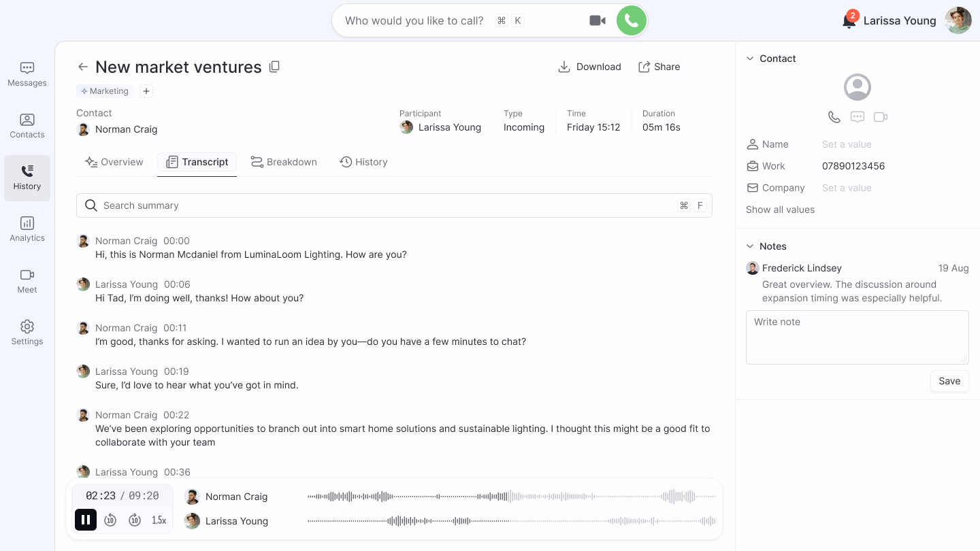Screen dimensions: 980x551
Task: Skip forward 10 seconds
Action: click(135, 520)
